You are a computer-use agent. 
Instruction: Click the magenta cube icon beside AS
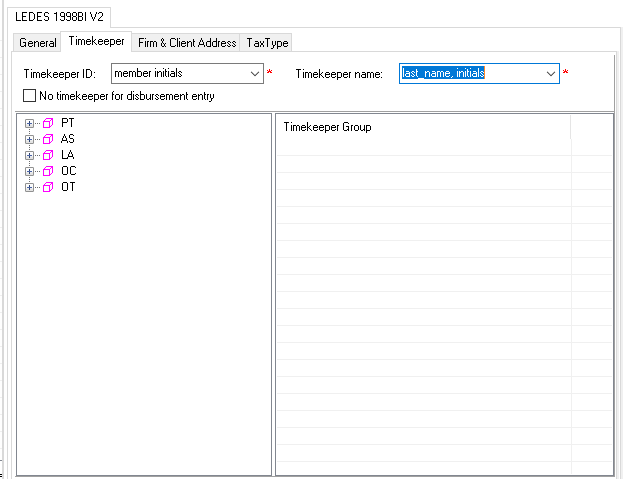48,139
